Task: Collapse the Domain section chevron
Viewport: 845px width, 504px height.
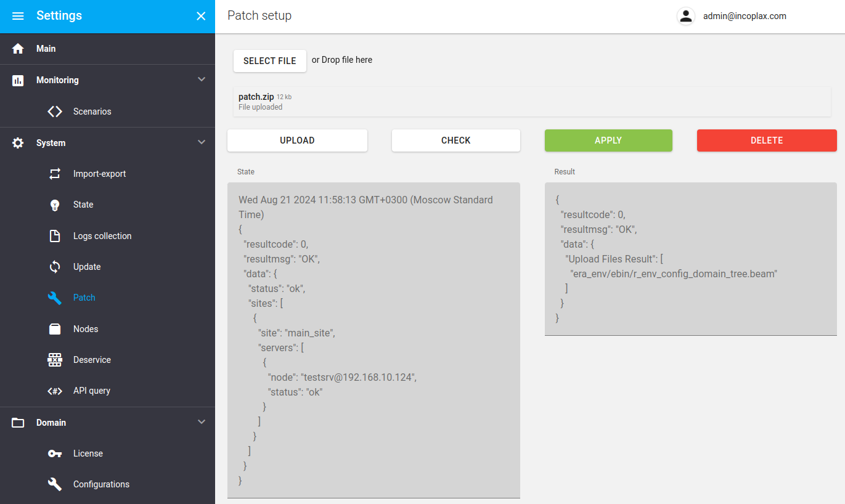Action: 201,422
